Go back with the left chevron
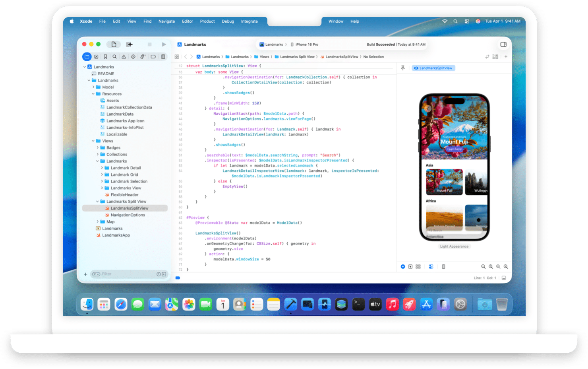Image resolution: width=588 pixels, height=369 pixels. (x=186, y=57)
